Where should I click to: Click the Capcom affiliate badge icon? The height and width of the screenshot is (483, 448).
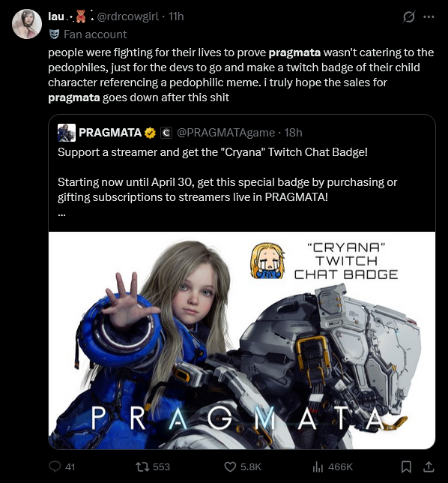[166, 133]
